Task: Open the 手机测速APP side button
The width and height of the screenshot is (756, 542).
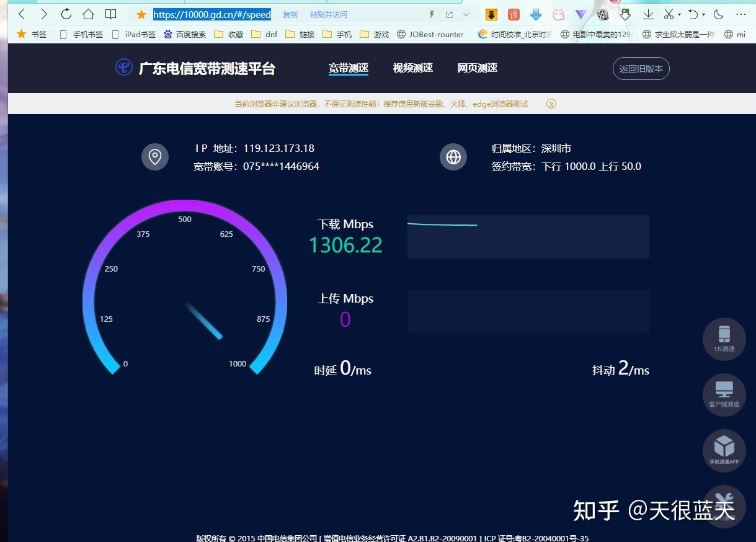Action: pyautogui.click(x=724, y=451)
